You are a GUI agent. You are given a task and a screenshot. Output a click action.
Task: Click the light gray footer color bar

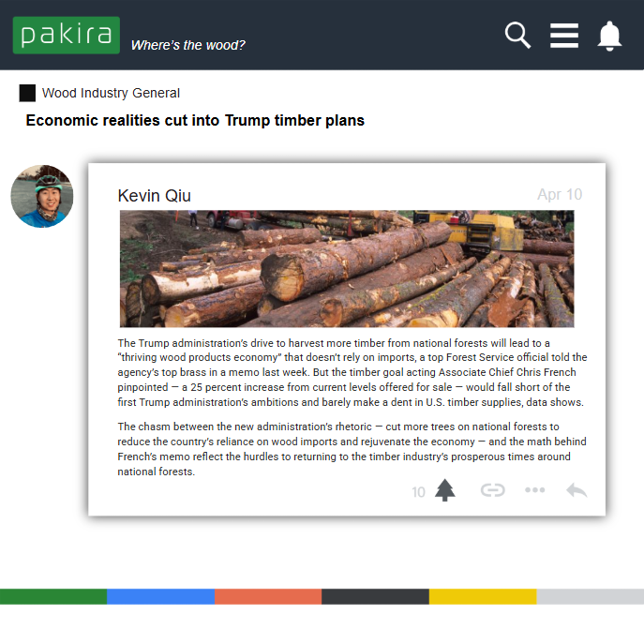tap(591, 596)
